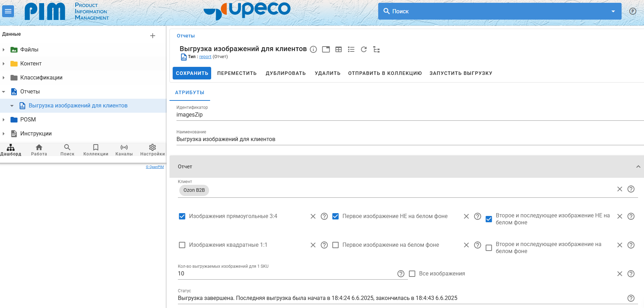Open Настройки gear in bottom navigation

[x=152, y=149]
